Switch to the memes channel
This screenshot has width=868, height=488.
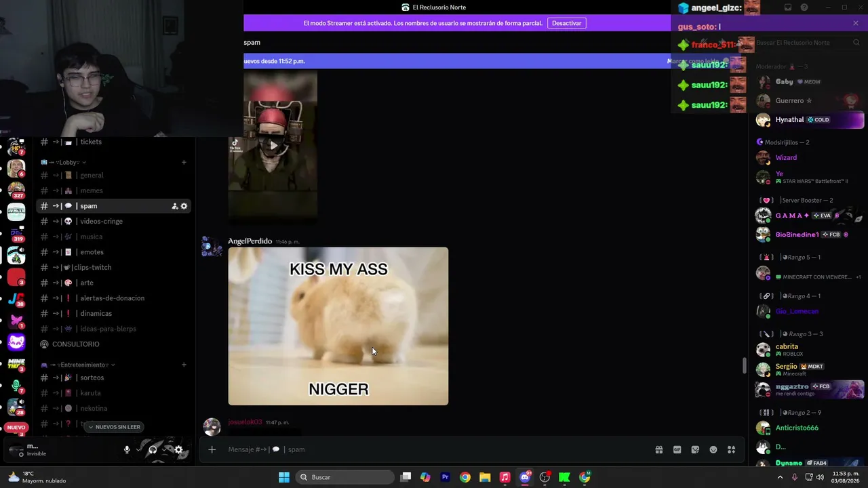click(113, 190)
